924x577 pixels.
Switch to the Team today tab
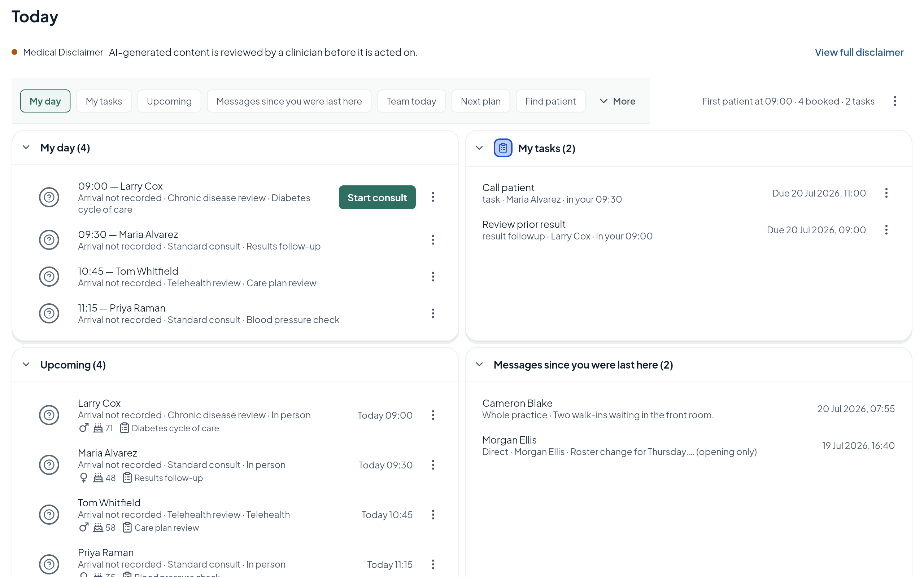tap(411, 101)
